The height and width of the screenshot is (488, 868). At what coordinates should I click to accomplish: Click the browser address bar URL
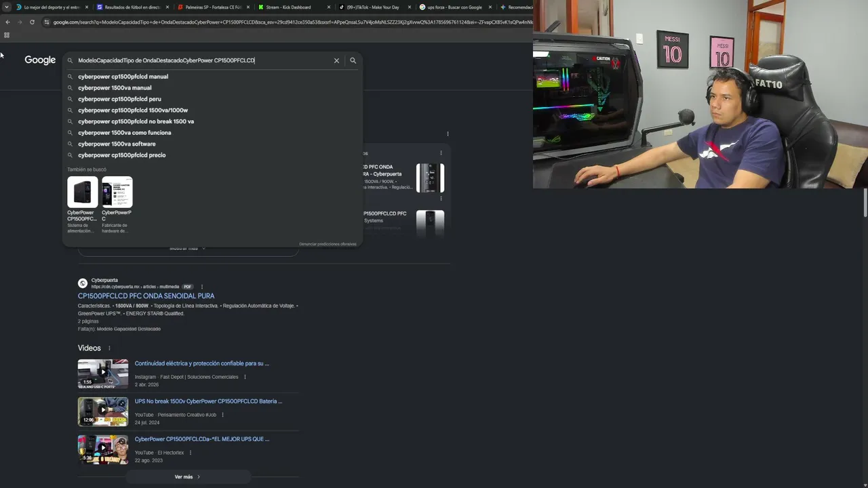[292, 22]
